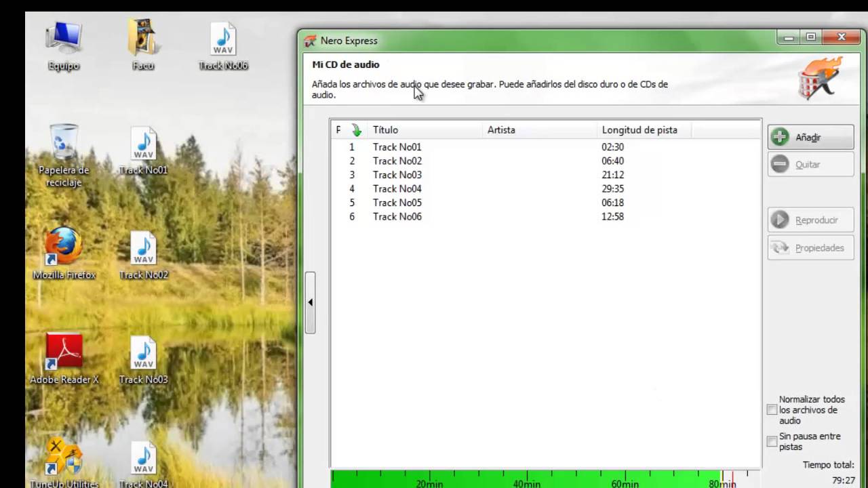This screenshot has width=868, height=488.
Task: Click the Reproducir button
Action: pyautogui.click(x=810, y=220)
